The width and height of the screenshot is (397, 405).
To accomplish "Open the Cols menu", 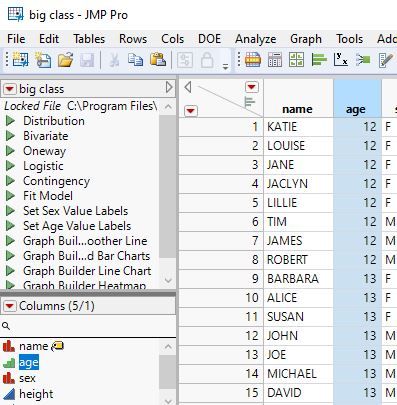I will point(172,39).
